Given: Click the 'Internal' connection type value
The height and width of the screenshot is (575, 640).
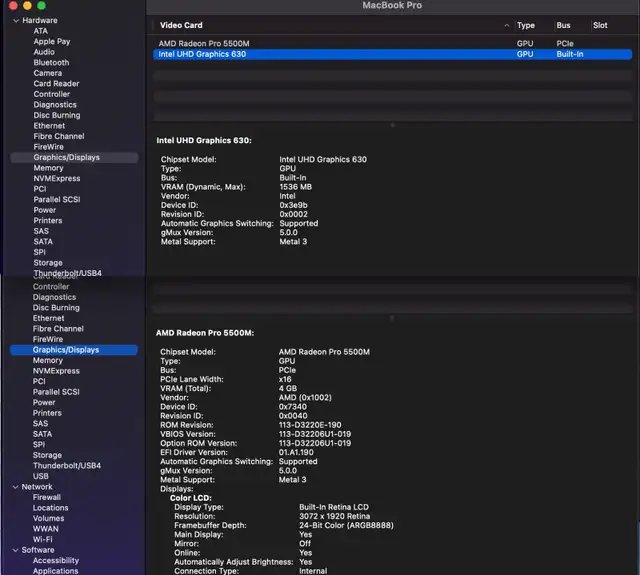Looking at the screenshot, I should [x=313, y=571].
